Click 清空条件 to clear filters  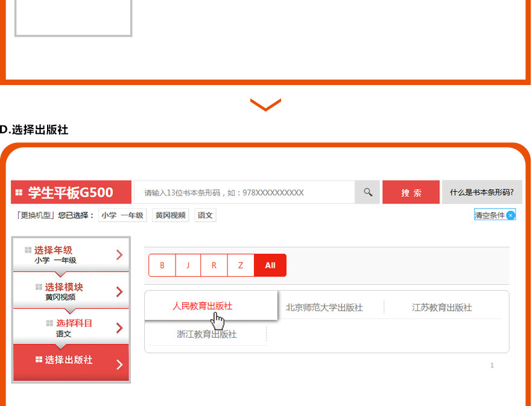pyautogui.click(x=495, y=215)
